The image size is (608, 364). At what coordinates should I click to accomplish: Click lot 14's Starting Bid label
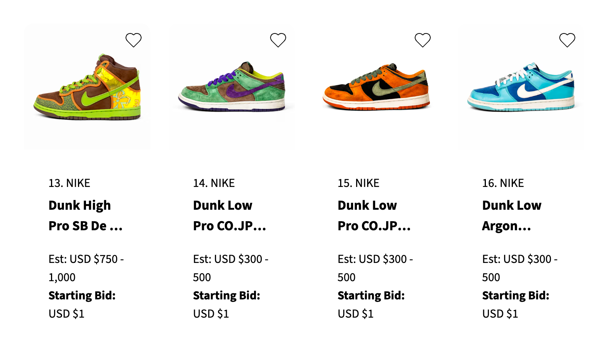[226, 296]
